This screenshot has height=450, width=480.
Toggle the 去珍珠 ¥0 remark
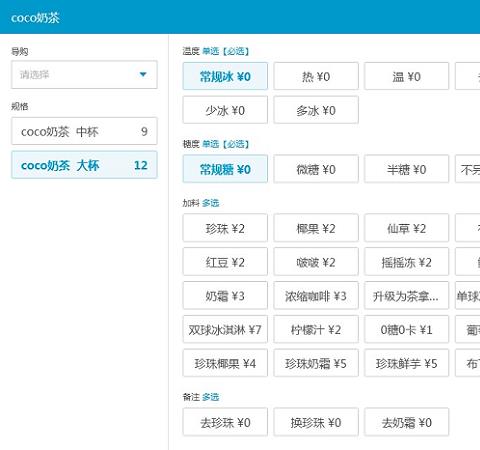click(x=225, y=422)
